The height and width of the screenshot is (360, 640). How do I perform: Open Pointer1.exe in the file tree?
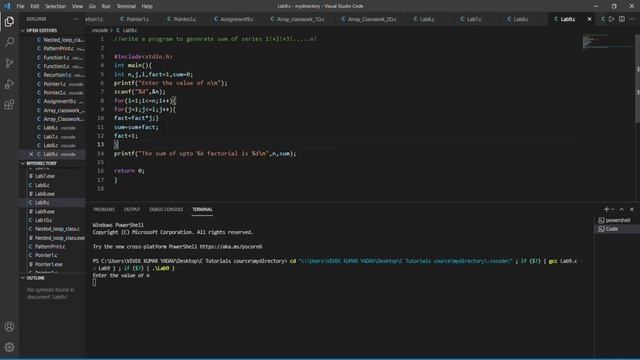coord(53,264)
